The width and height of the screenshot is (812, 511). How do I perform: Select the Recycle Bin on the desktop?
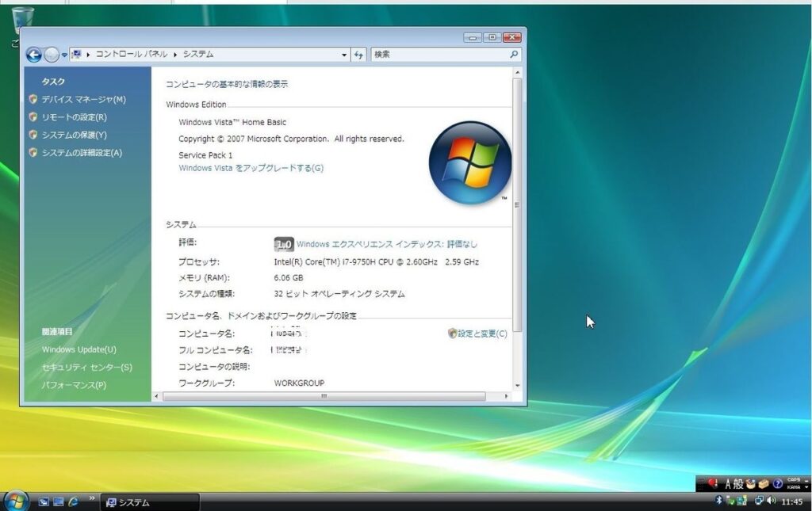[x=21, y=21]
